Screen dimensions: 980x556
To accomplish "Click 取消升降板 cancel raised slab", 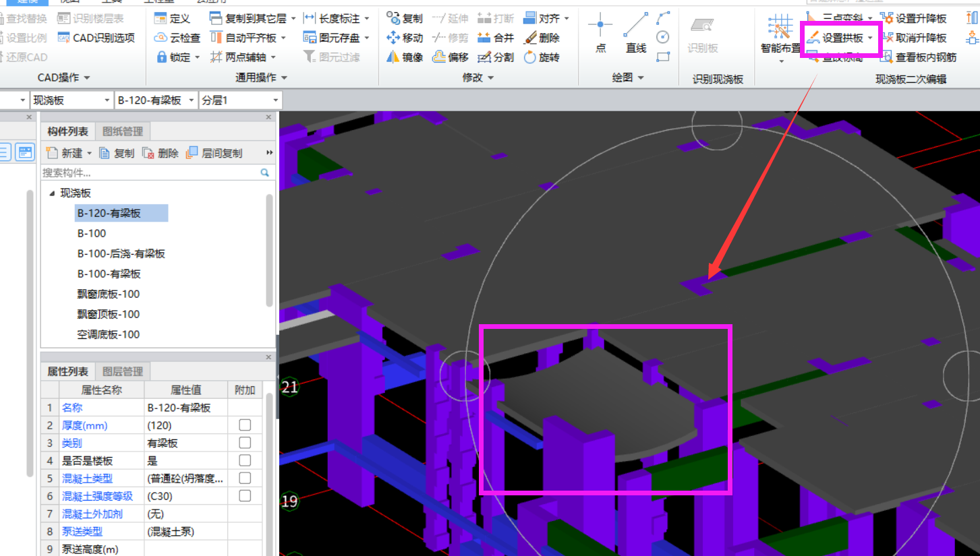I will (913, 38).
